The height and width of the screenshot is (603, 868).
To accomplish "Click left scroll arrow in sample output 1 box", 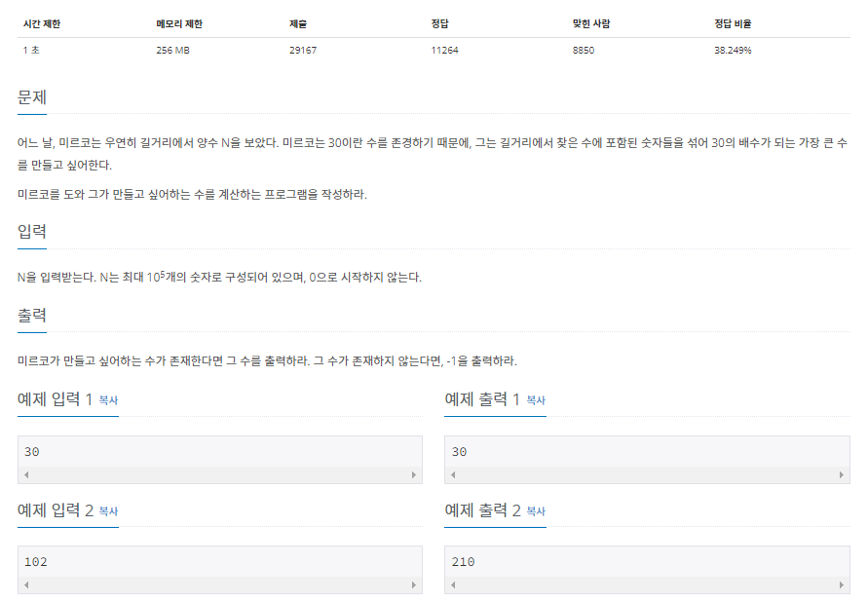I will [x=453, y=474].
